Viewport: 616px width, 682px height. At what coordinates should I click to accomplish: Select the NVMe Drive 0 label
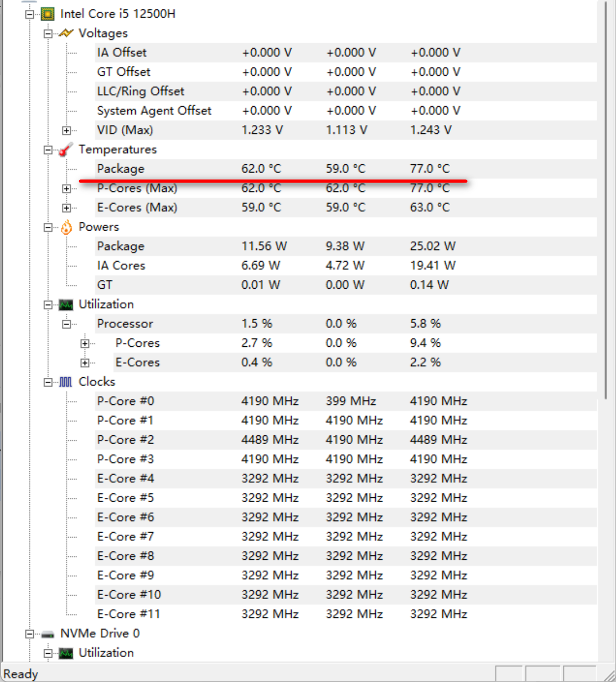(x=100, y=633)
